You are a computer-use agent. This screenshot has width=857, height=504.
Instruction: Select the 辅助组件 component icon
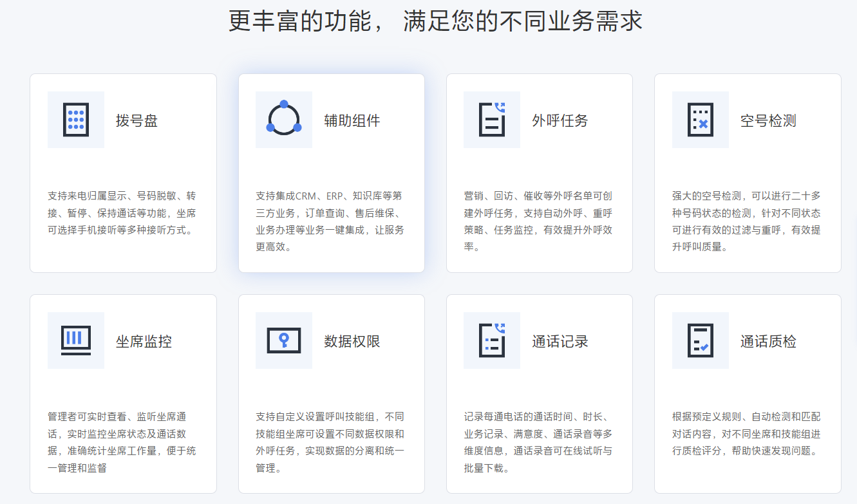[284, 119]
